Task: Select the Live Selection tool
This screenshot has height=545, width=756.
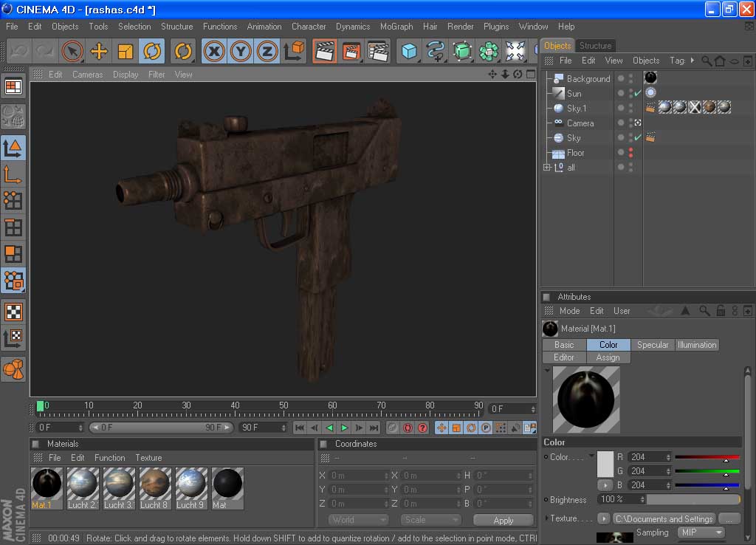Action: click(x=72, y=51)
